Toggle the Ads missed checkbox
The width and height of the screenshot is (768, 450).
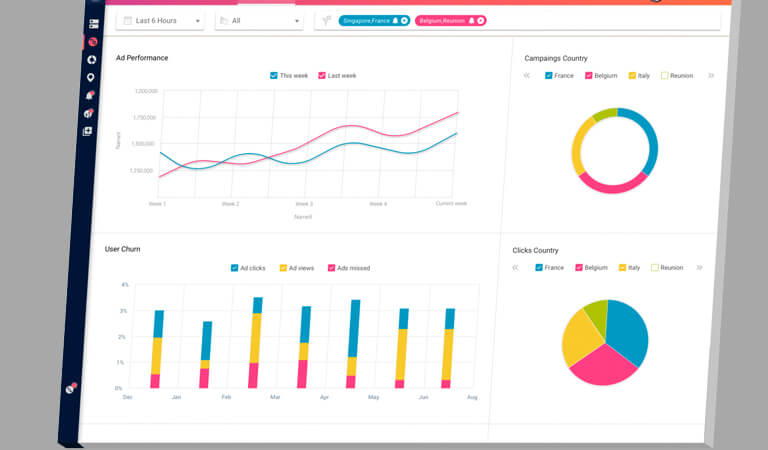coord(331,268)
